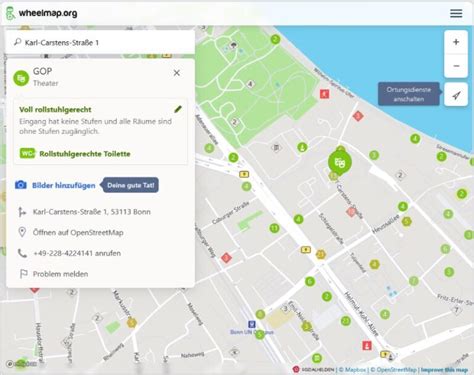The height and width of the screenshot is (375, 474).
Task: Open green cluster 7 near Fritz-Erler-Straße
Action: pyautogui.click(x=413, y=281)
